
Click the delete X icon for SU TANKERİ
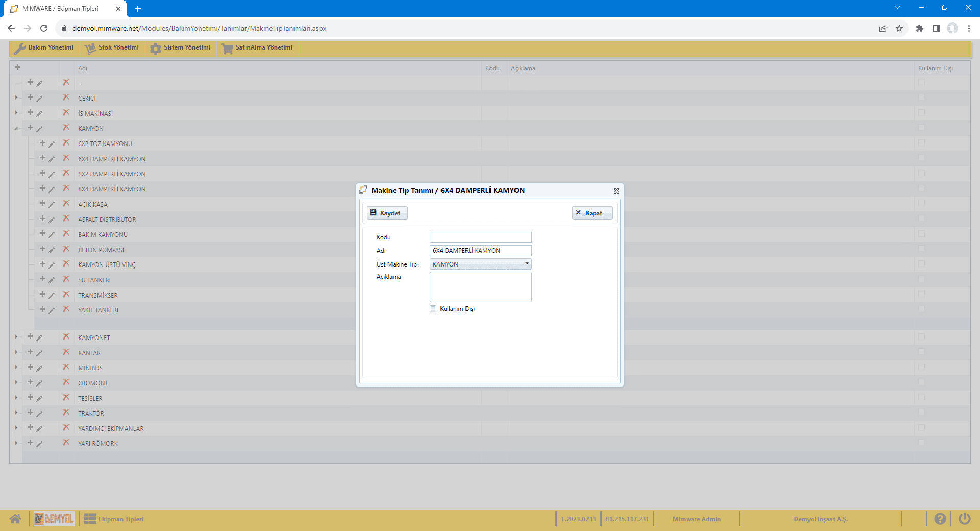point(66,279)
